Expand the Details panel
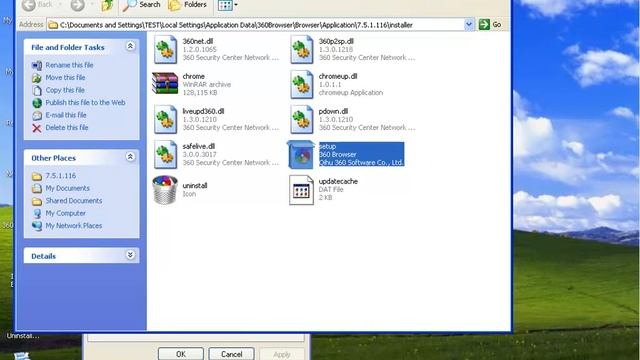Viewport: 640px width, 360px height. [x=130, y=255]
